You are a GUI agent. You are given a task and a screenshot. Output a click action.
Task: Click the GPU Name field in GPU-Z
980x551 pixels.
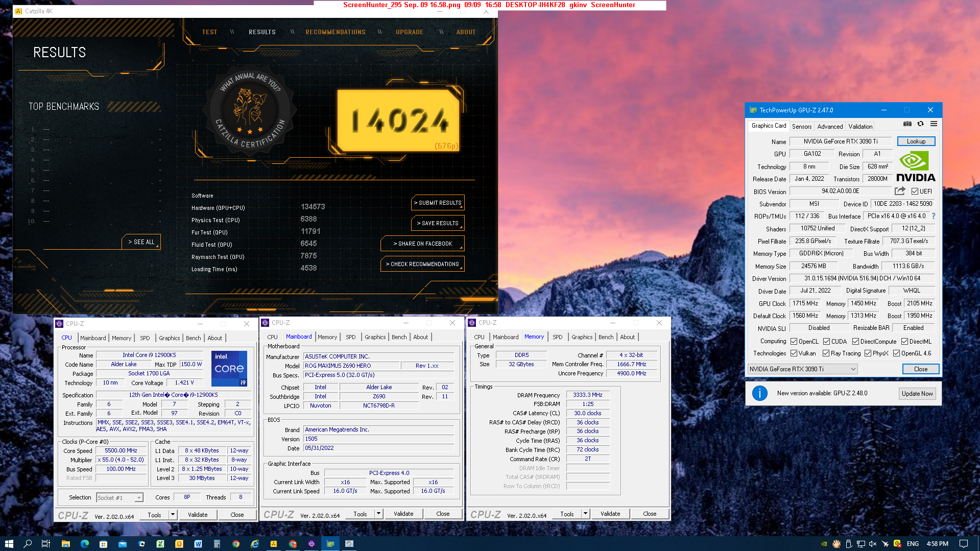point(840,141)
